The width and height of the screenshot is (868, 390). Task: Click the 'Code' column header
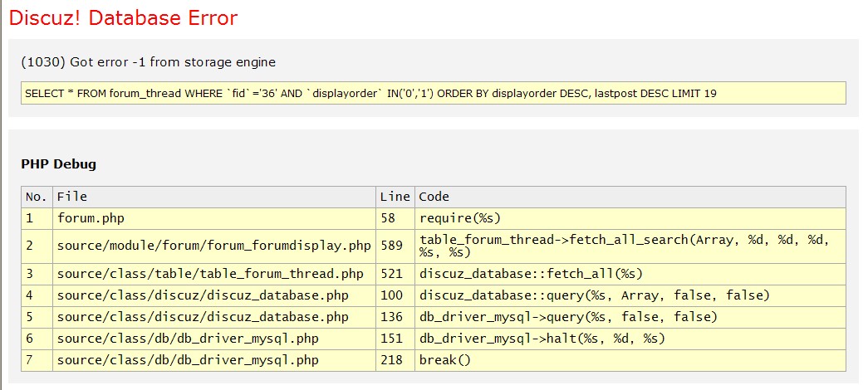tap(630, 197)
